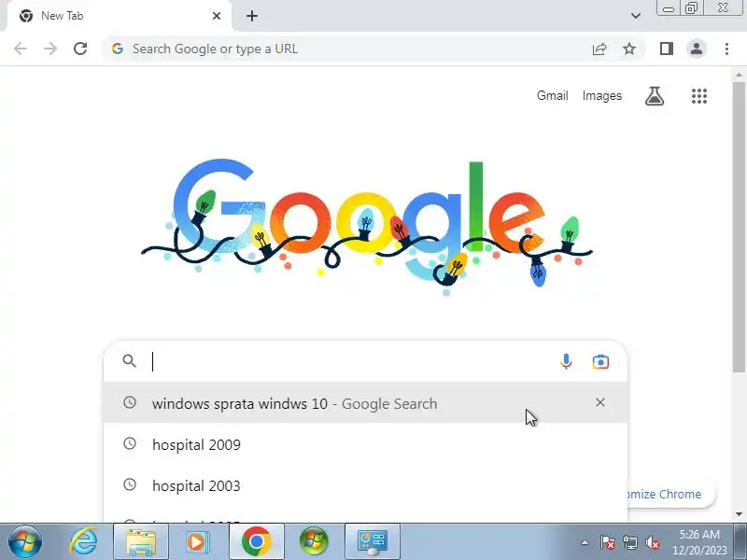This screenshot has width=747, height=560.
Task: Open the Search Labs flask icon
Action: (x=655, y=96)
